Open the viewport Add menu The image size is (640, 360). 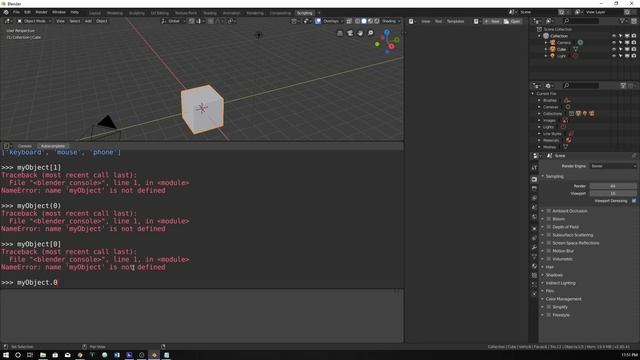coord(88,21)
